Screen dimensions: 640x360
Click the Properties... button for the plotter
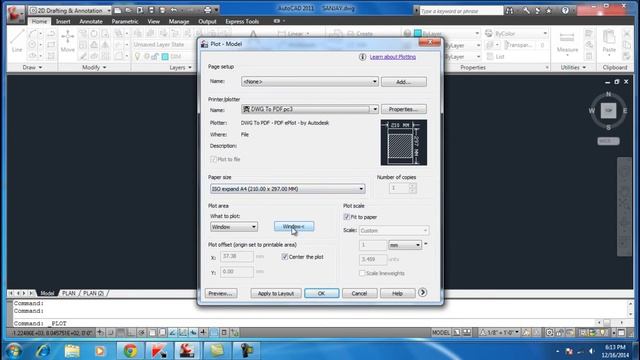point(404,109)
